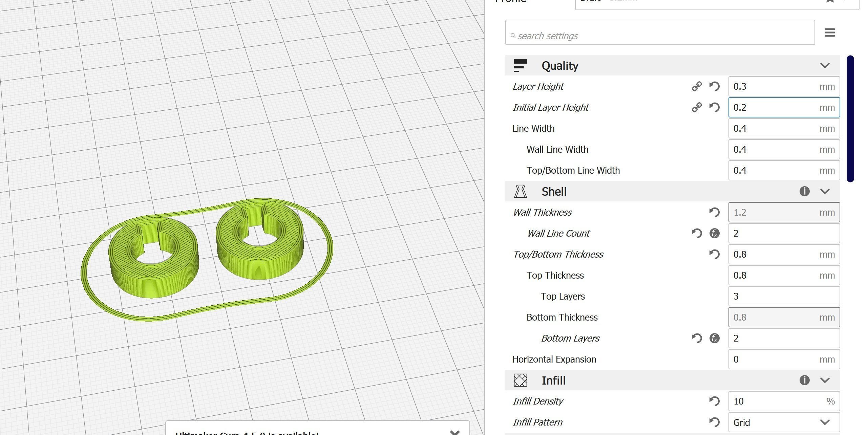This screenshot has height=435, width=868.
Task: Edit the Wall Line Width value
Action: click(x=784, y=149)
